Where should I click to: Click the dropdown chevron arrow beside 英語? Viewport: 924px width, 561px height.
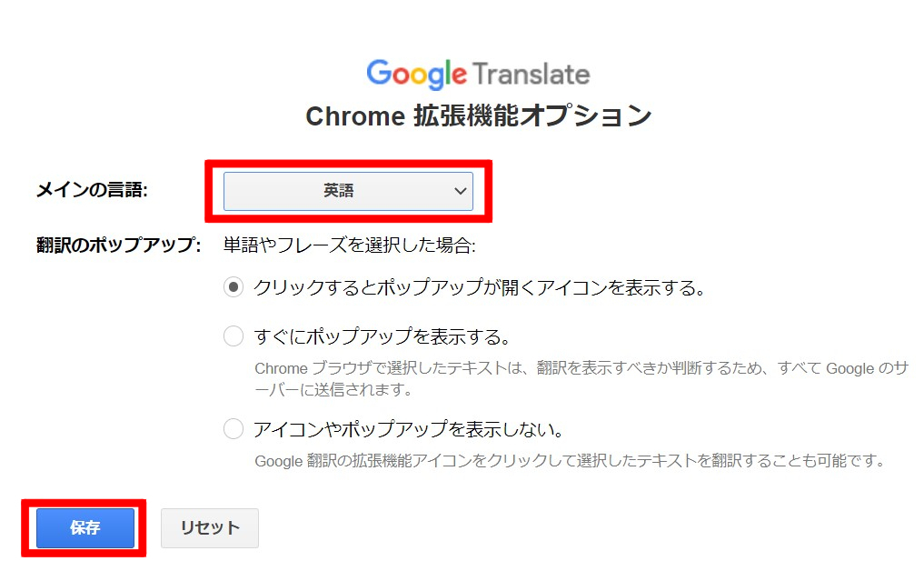point(461,191)
